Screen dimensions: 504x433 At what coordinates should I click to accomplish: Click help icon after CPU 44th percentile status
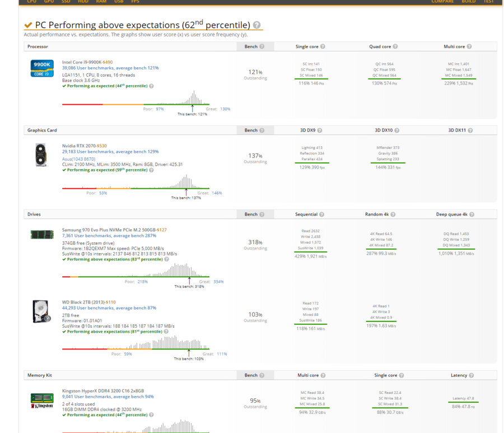tap(151, 86)
